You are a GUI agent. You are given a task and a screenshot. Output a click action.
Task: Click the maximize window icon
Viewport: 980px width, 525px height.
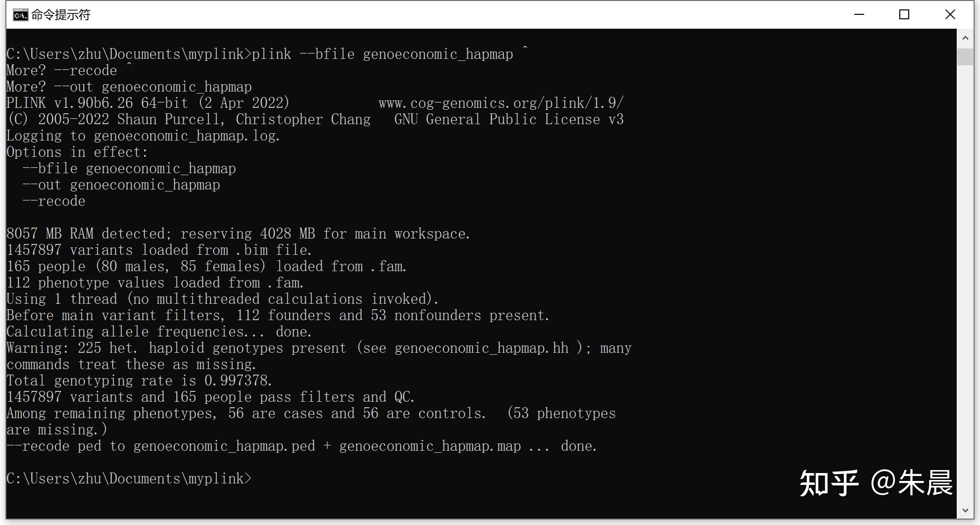(904, 14)
